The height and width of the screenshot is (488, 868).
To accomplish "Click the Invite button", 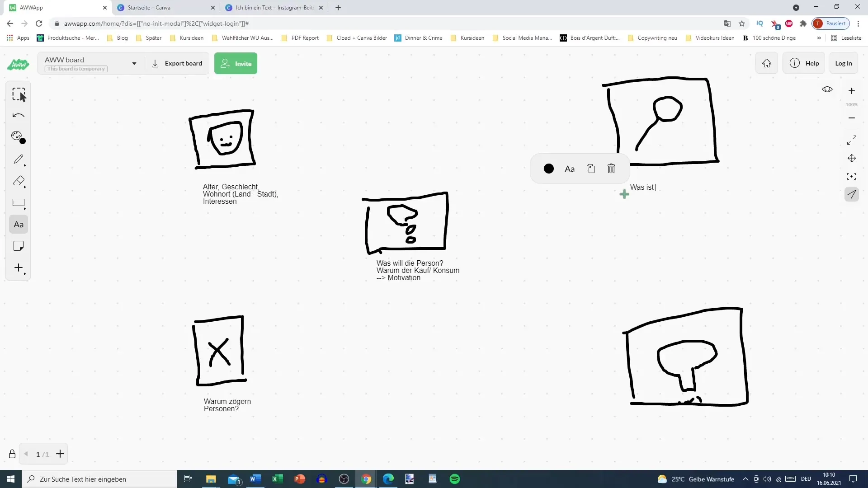I will pyautogui.click(x=236, y=64).
